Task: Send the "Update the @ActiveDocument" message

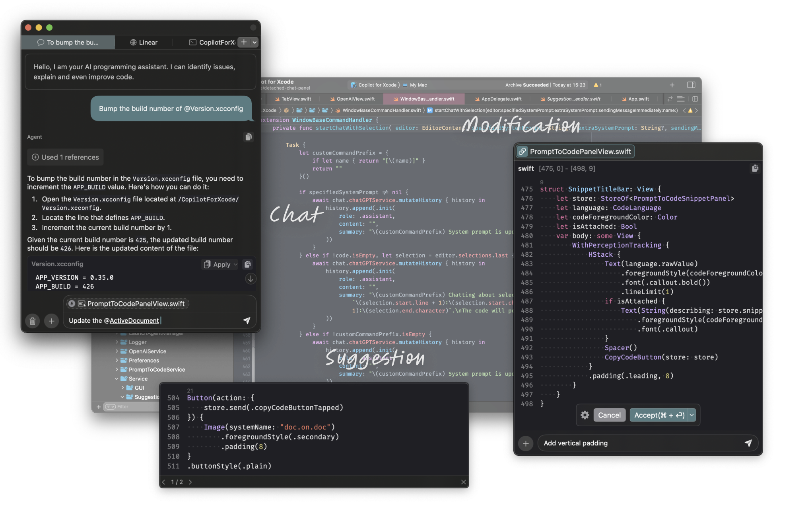Action: pos(247,320)
